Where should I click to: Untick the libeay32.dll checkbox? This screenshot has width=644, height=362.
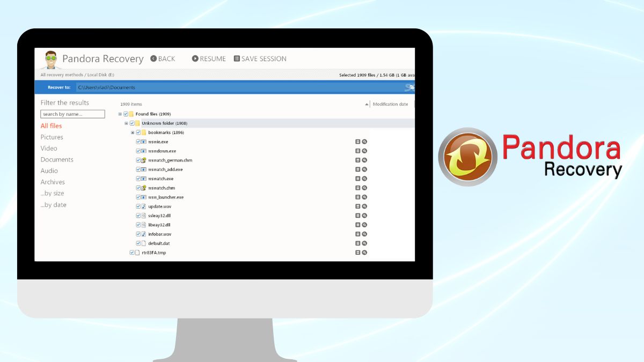(x=138, y=225)
